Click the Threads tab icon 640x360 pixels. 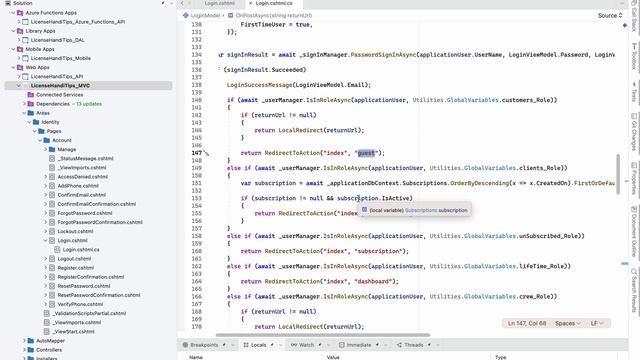click(399, 345)
